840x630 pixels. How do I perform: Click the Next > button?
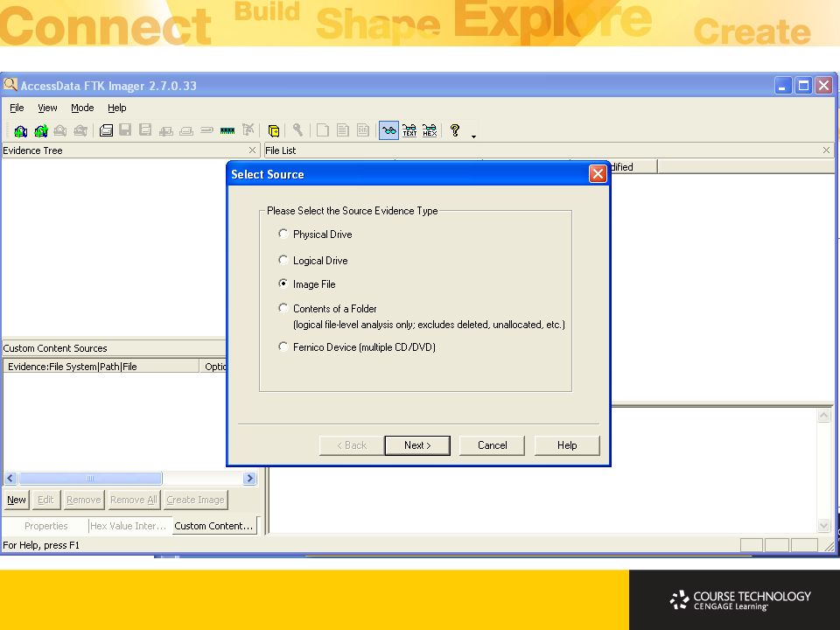pos(417,445)
